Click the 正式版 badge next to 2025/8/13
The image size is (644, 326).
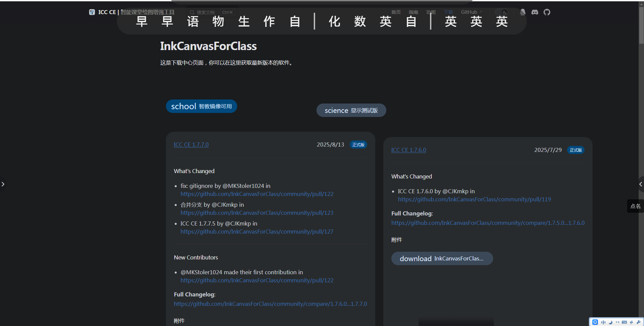click(358, 145)
